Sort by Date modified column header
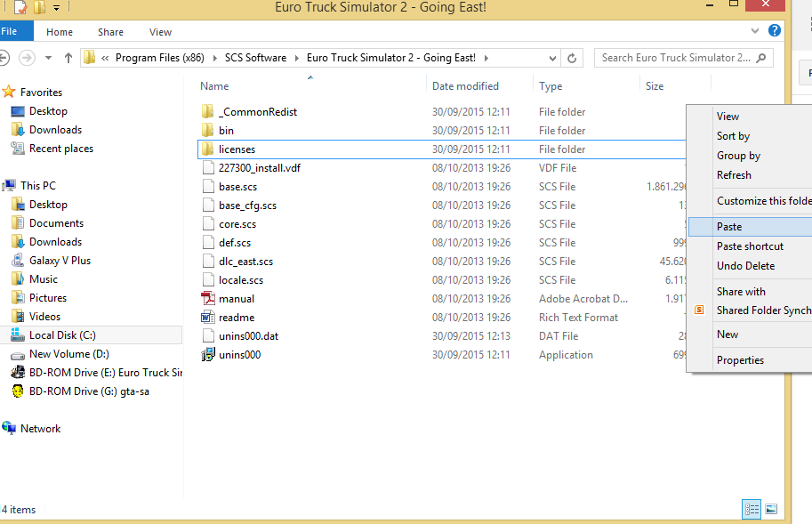This screenshot has width=812, height=524. click(465, 86)
